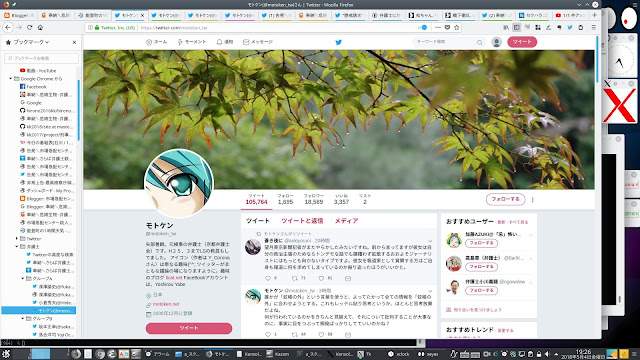Open Notifications (通知) bell item
Viewport: 640px width, 360px height.
225,42
